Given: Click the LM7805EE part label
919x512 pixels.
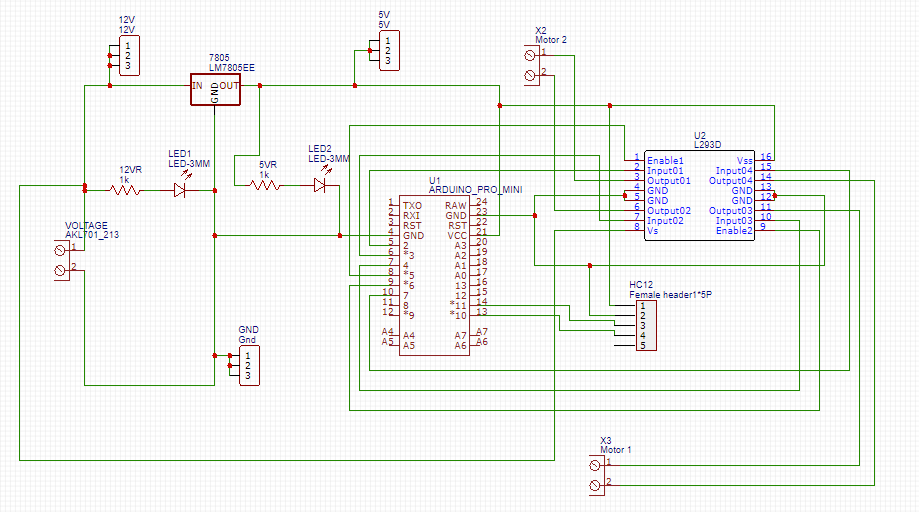Looking at the screenshot, I should [232, 68].
